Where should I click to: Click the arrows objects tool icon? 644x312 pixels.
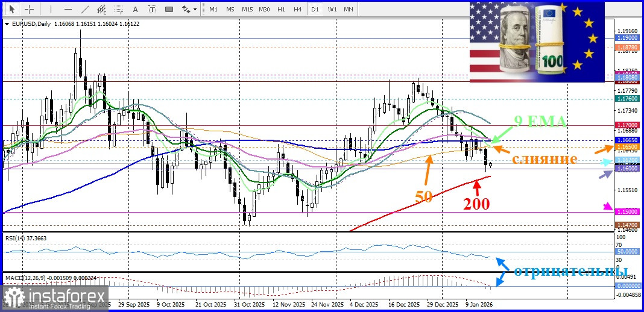[x=186, y=8]
